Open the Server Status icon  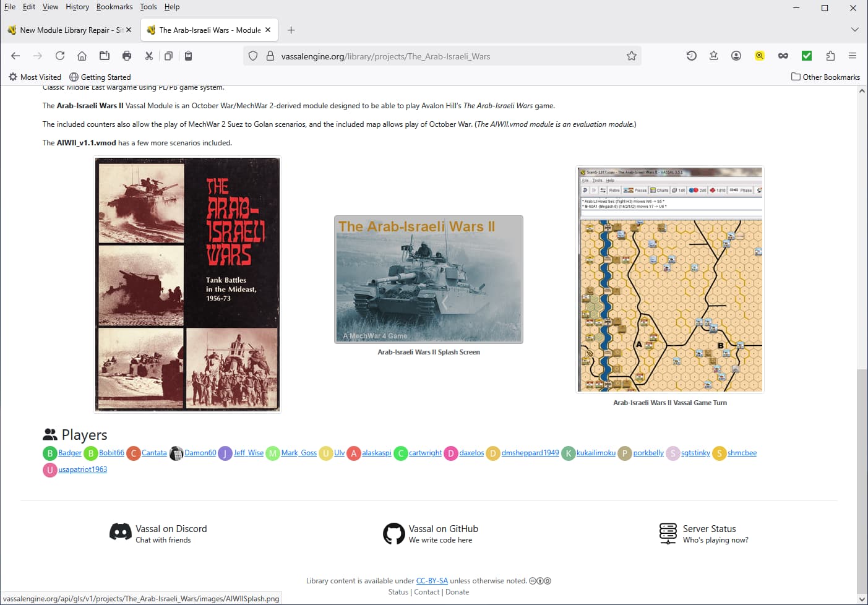668,533
